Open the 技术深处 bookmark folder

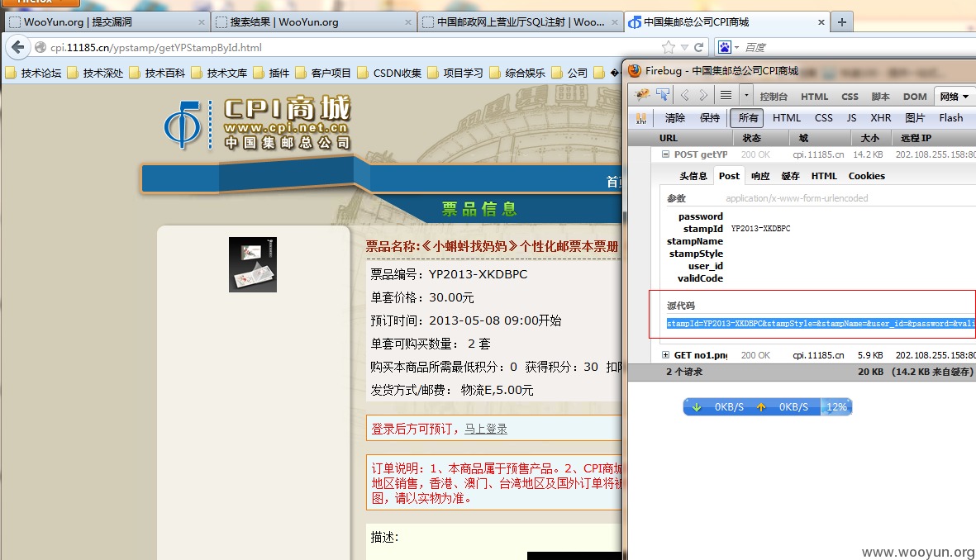click(x=96, y=73)
